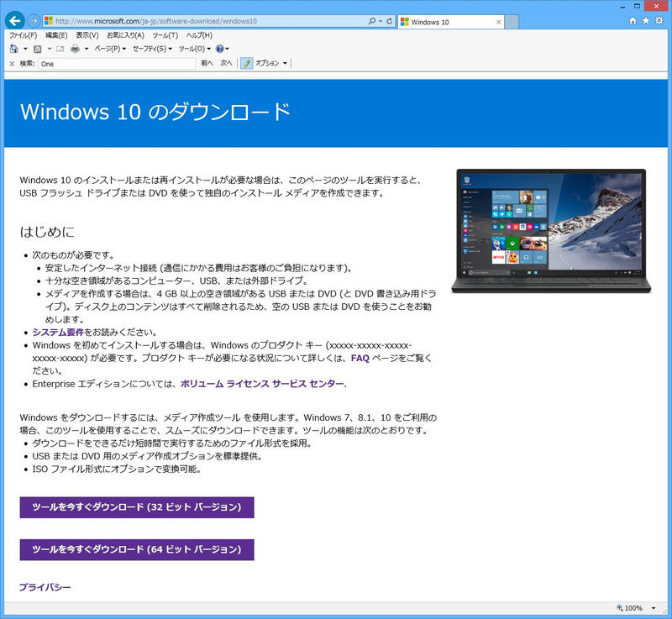Click the blue Help question mark icon
This screenshot has width=672, height=619.
tap(220, 49)
